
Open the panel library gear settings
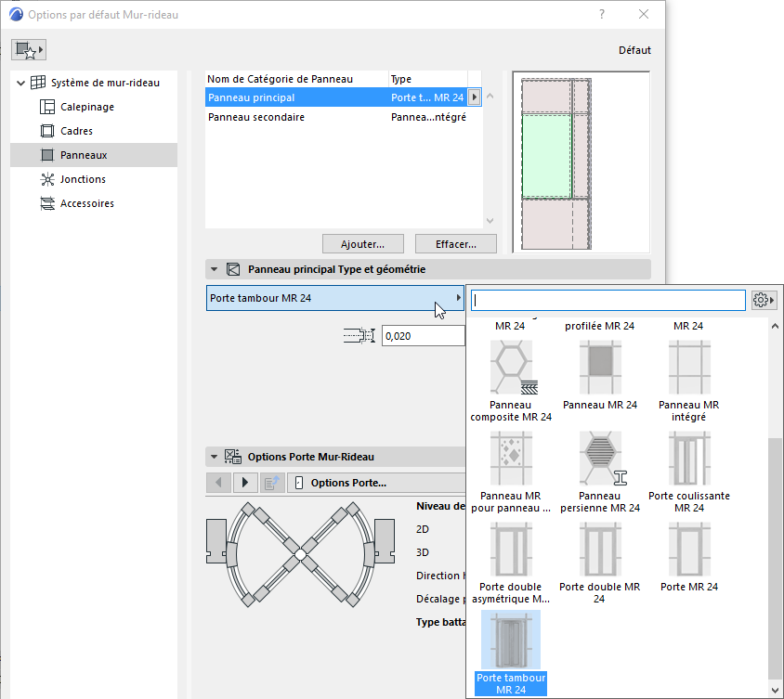pos(764,300)
